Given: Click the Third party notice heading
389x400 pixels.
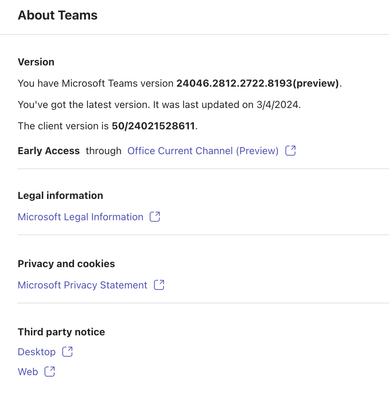Looking at the screenshot, I should coord(61,332).
